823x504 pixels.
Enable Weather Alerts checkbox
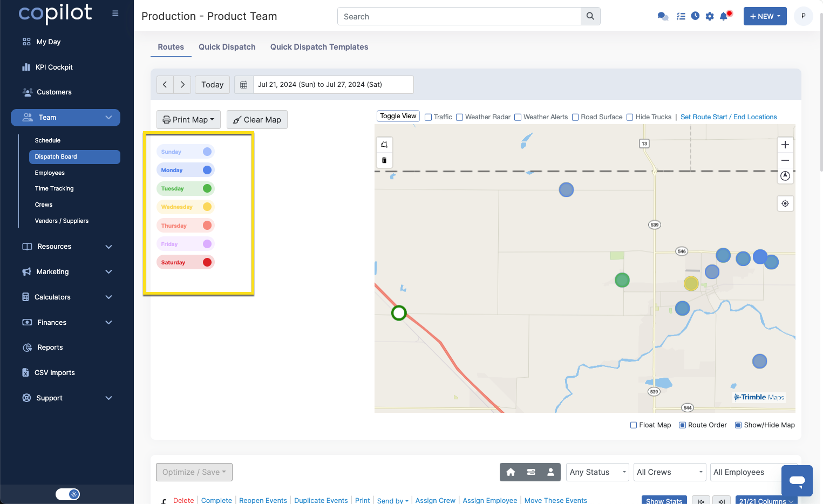518,117
